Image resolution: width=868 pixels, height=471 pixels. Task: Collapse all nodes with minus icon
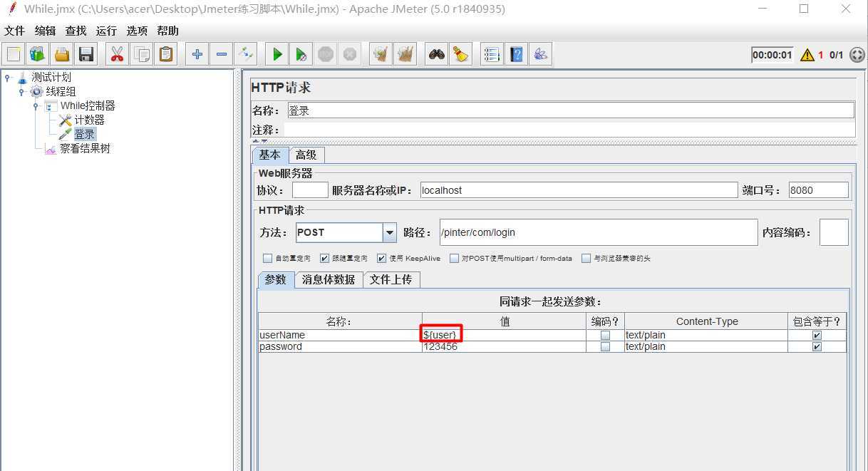(222, 54)
